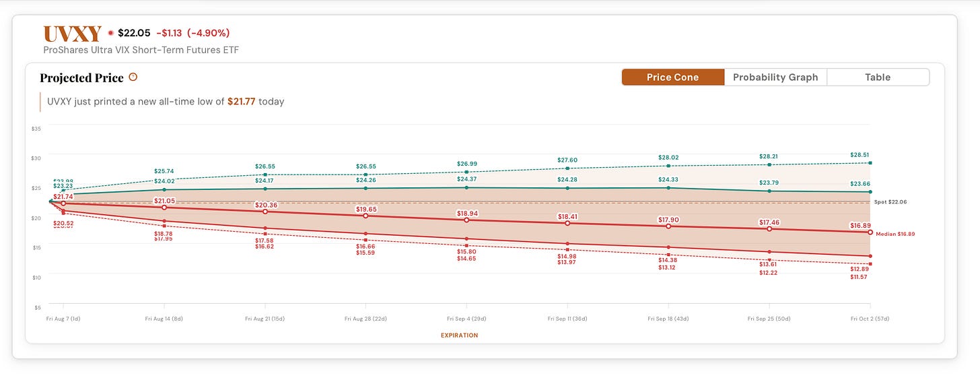Click the Projected Price info icon
This screenshot has width=980, height=380.
133,77
